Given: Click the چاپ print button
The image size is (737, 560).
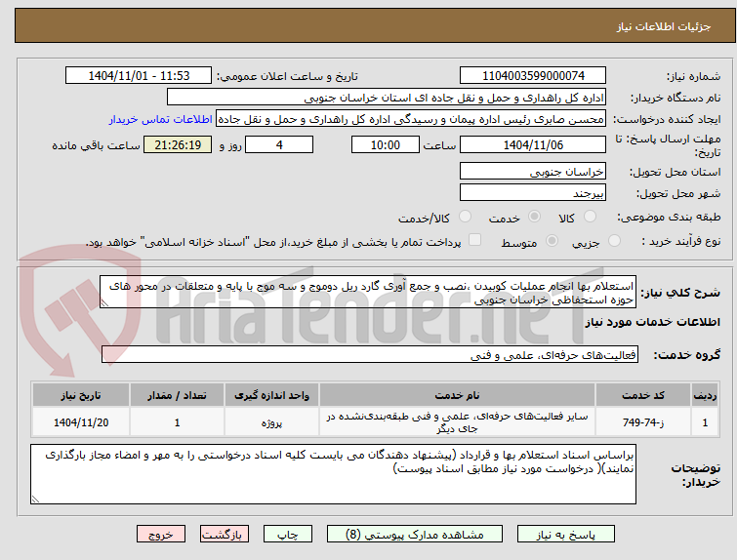Looking at the screenshot, I should click(288, 535).
